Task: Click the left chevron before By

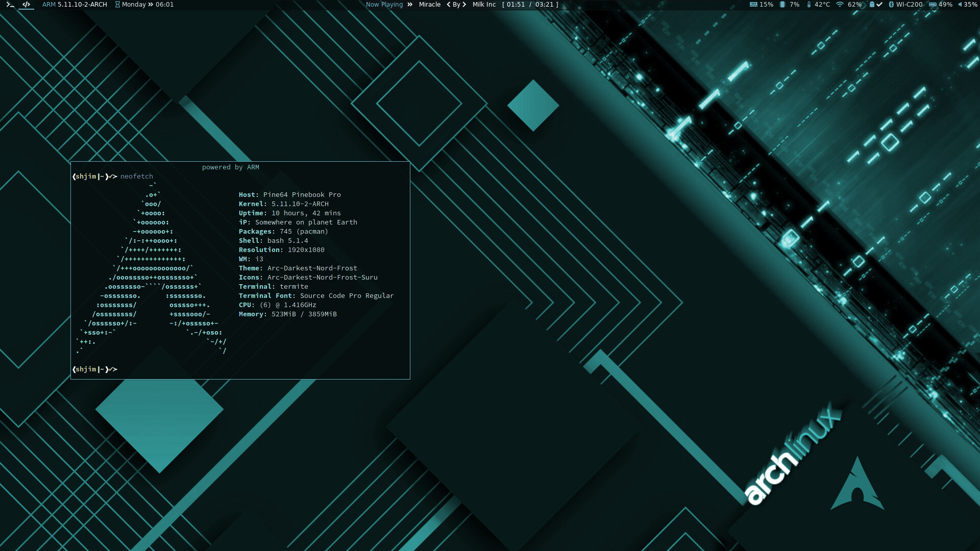Action: click(x=449, y=5)
